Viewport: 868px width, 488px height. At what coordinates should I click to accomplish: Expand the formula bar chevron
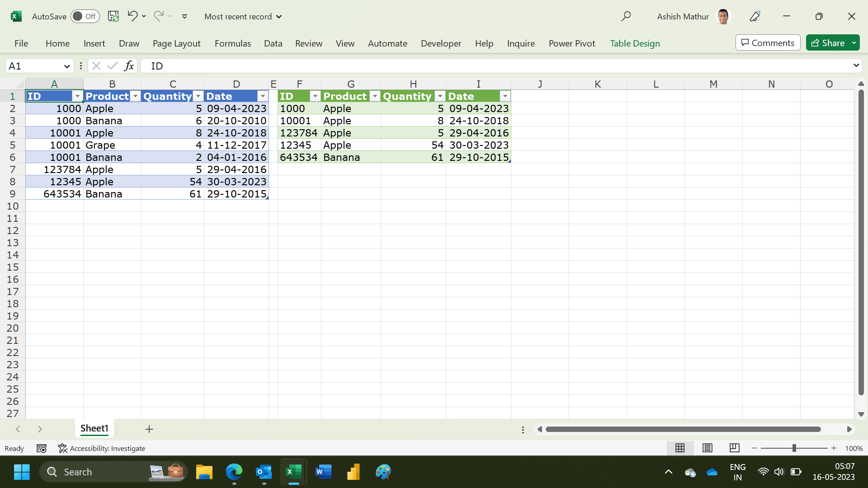click(856, 66)
